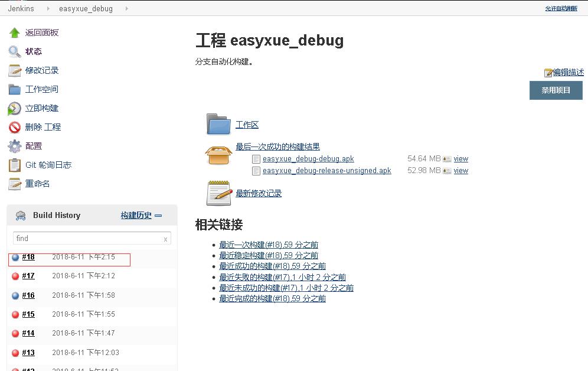Viewport: 588px width, 371px height.
Task: Download easyxue_debug-release-unsigned.apk link
Action: (327, 171)
